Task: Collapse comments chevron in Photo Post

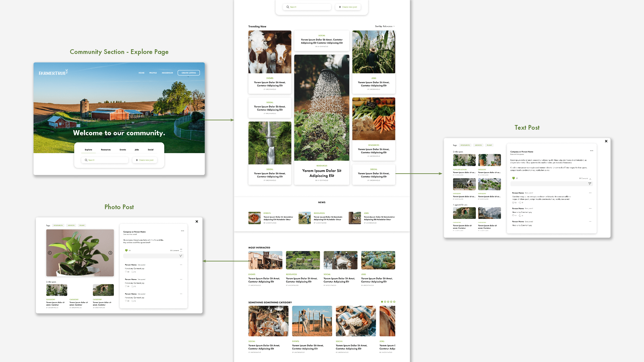Action: [181, 250]
